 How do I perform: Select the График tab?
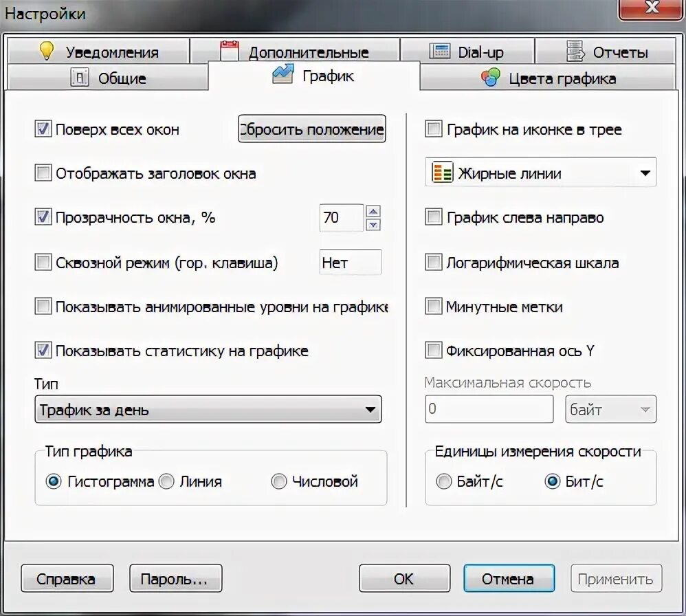coord(313,75)
